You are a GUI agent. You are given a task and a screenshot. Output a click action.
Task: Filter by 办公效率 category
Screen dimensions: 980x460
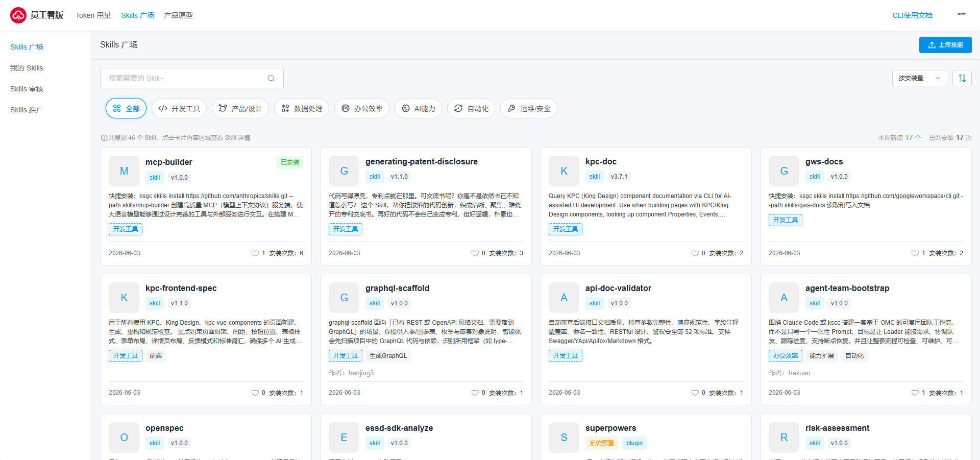[362, 108]
